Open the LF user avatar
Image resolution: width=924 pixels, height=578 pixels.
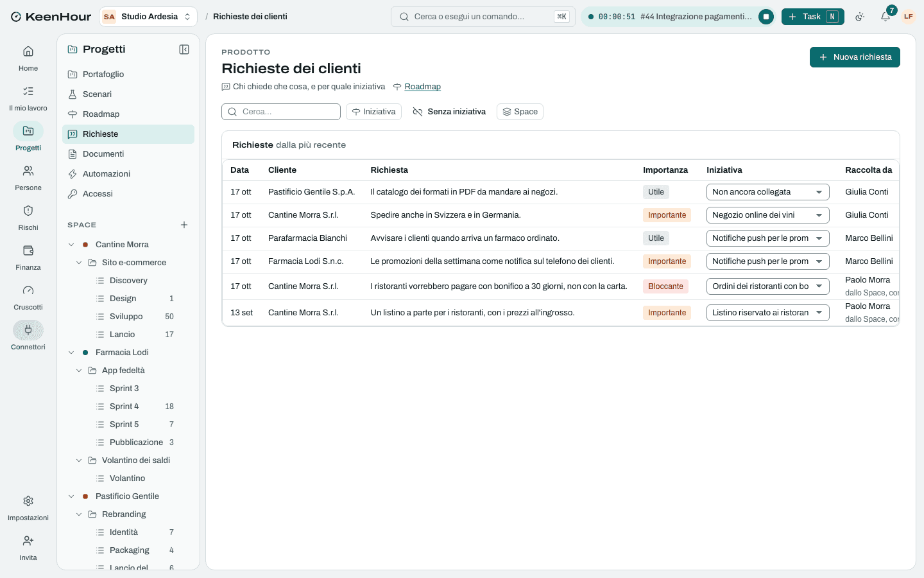[909, 17]
